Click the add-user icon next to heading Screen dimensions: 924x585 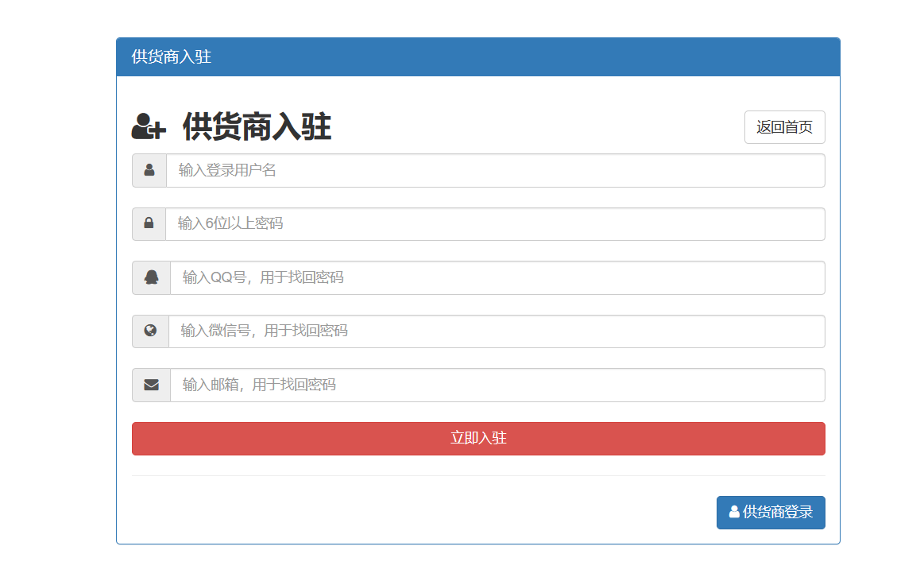point(149,126)
